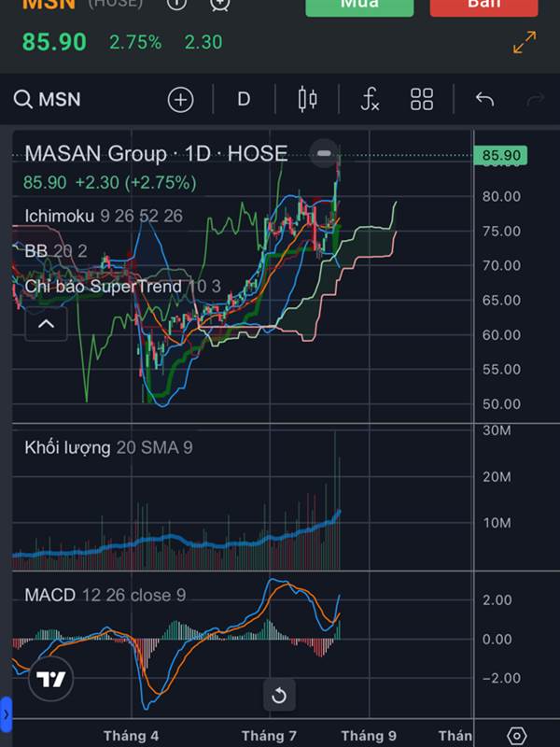Open the side panel blue chevron tab

pos(6,714)
